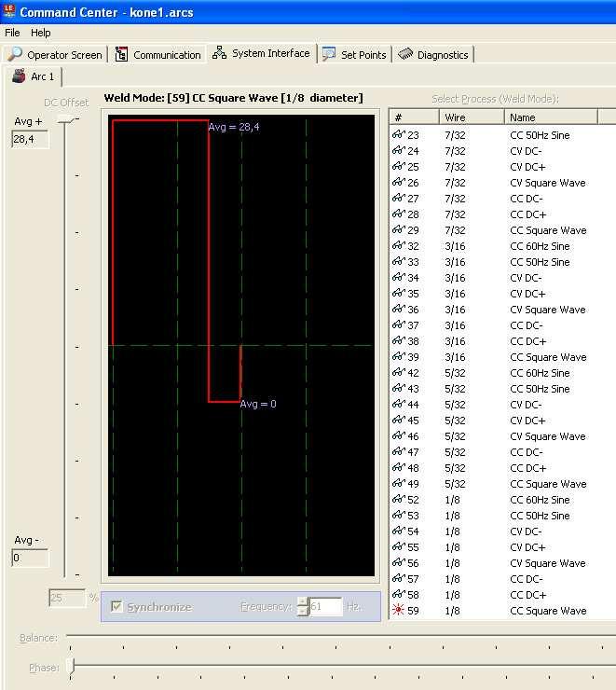Click the glasses icon for weld mode 36

pyautogui.click(x=398, y=309)
